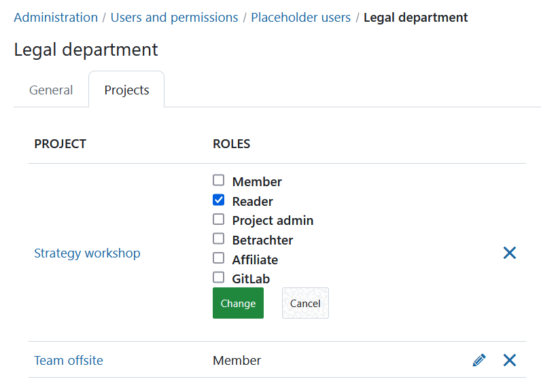Screen dimensions: 541x392
Task: Select the Projects tab
Action: (126, 90)
